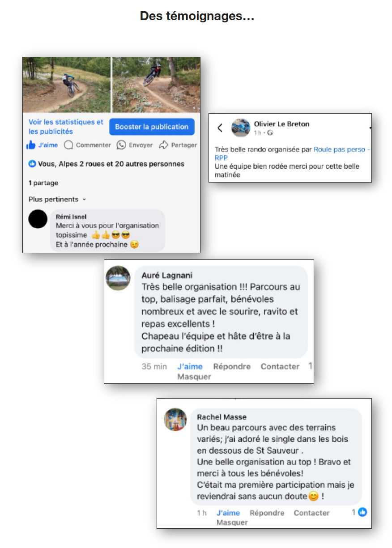
Task: Open the Roule pas perso - RPP link
Action: pyautogui.click(x=293, y=153)
